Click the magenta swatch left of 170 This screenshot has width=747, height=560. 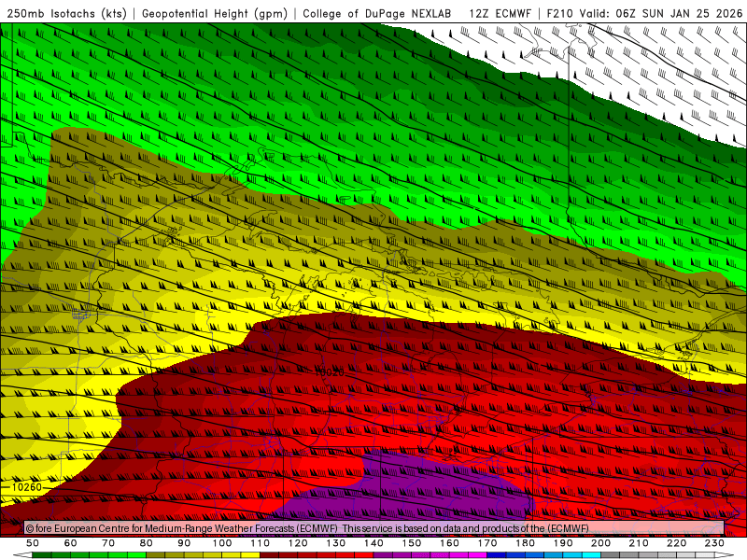click(477, 555)
